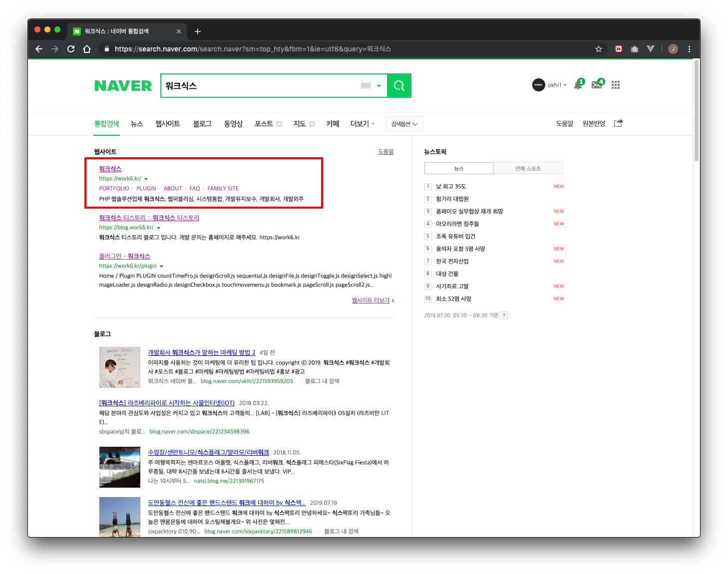Click the PLUGIN sublink
Image resolution: width=728 pixels, height=574 pixels.
(146, 189)
